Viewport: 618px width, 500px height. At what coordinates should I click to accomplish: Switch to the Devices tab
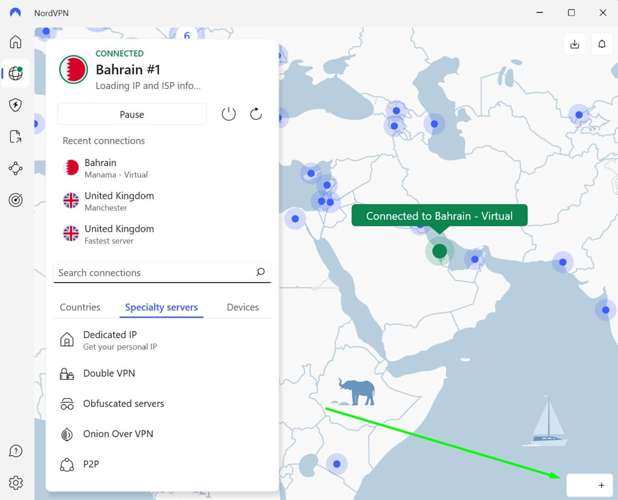click(242, 307)
